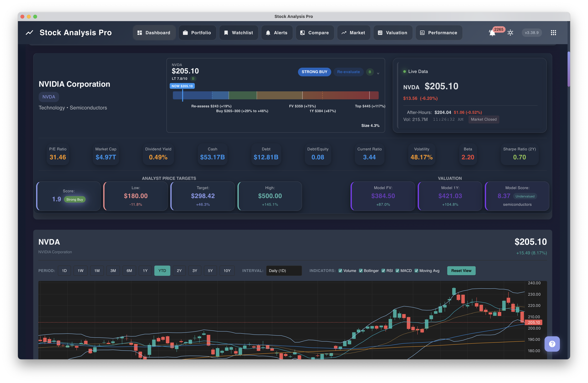Image resolution: width=588 pixels, height=383 pixels.
Task: Select the 3Y period
Action: pyautogui.click(x=195, y=271)
